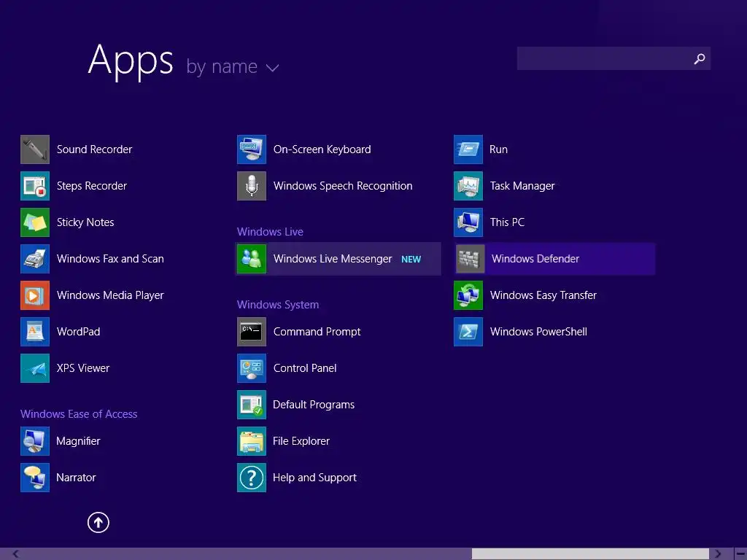Click the NEW badge beside Messenger

(411, 259)
